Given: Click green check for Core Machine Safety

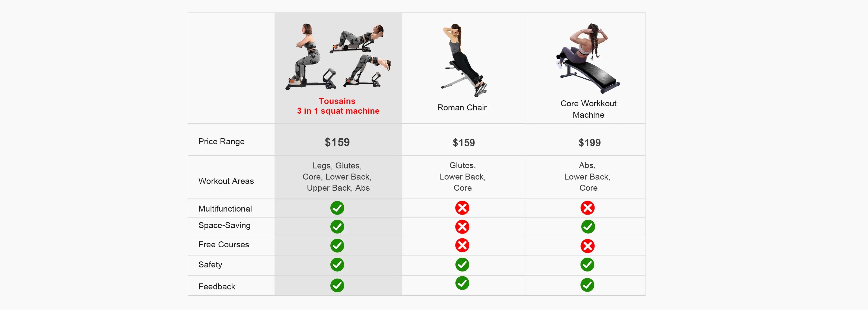Looking at the screenshot, I should point(587,264).
